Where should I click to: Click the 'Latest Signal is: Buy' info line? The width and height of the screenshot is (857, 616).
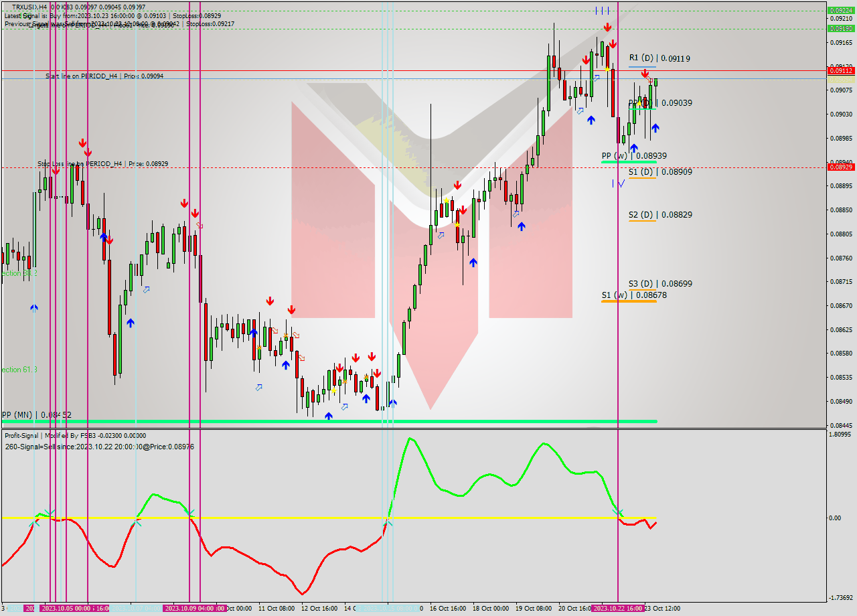coord(113,15)
